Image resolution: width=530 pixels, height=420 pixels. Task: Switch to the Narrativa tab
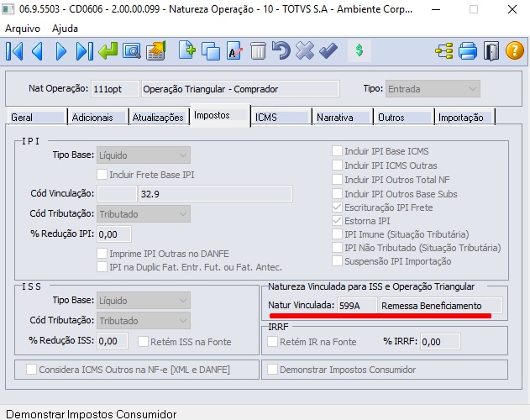(343, 118)
